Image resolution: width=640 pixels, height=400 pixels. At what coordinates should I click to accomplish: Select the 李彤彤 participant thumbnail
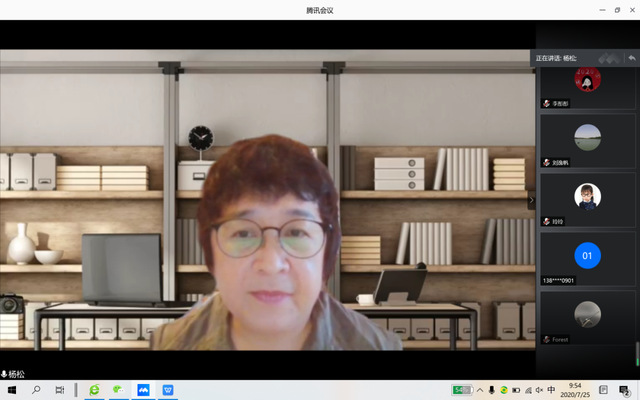coord(587,86)
